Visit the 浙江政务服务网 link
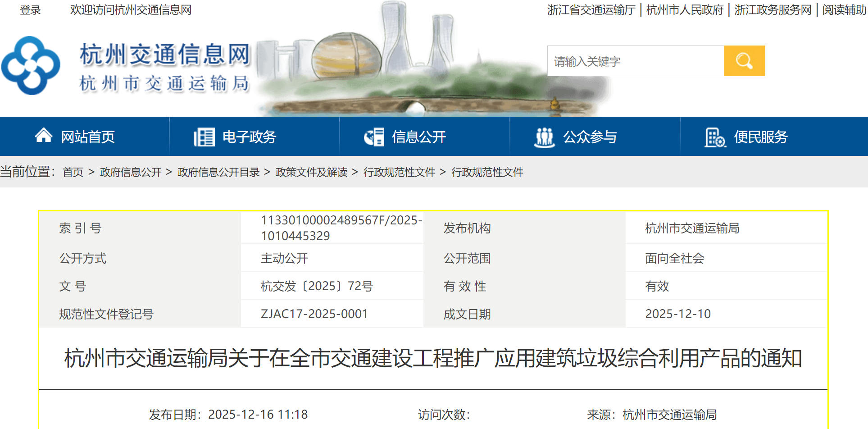 pyautogui.click(x=773, y=10)
